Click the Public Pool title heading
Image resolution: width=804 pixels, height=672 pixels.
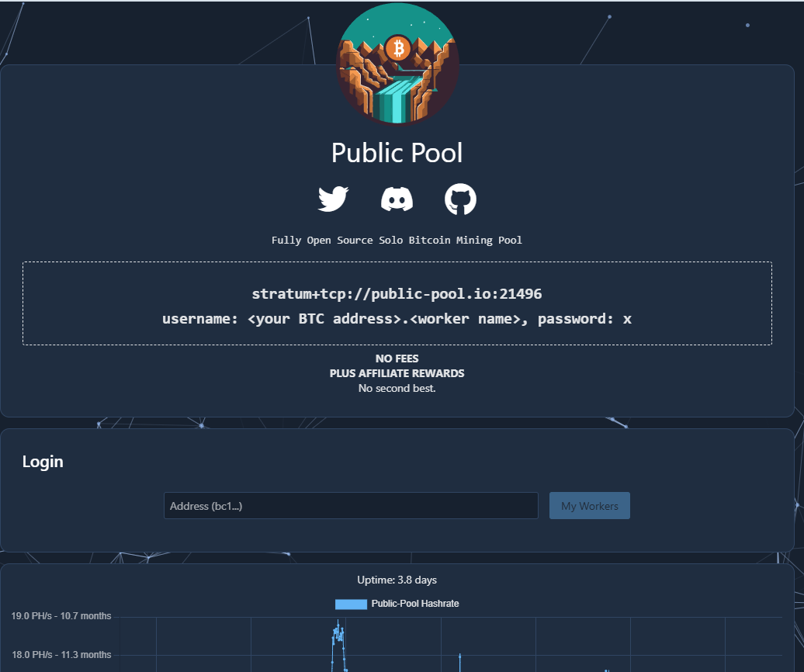[x=397, y=153]
